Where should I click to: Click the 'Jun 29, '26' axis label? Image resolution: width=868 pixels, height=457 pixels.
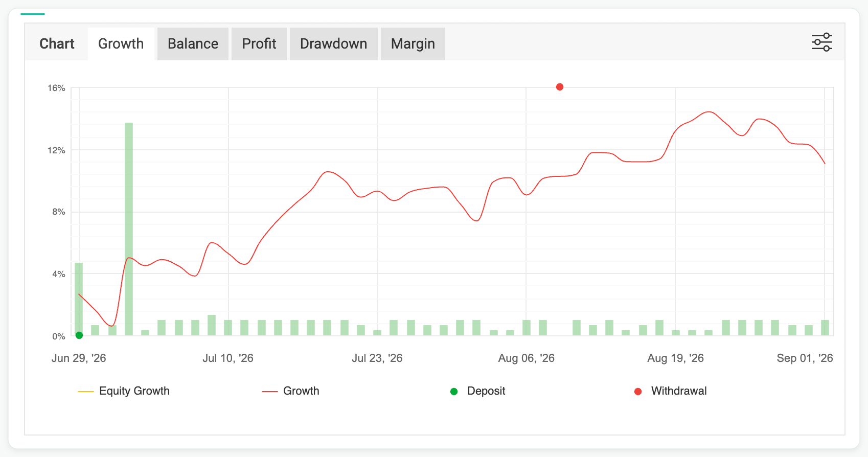(x=79, y=358)
